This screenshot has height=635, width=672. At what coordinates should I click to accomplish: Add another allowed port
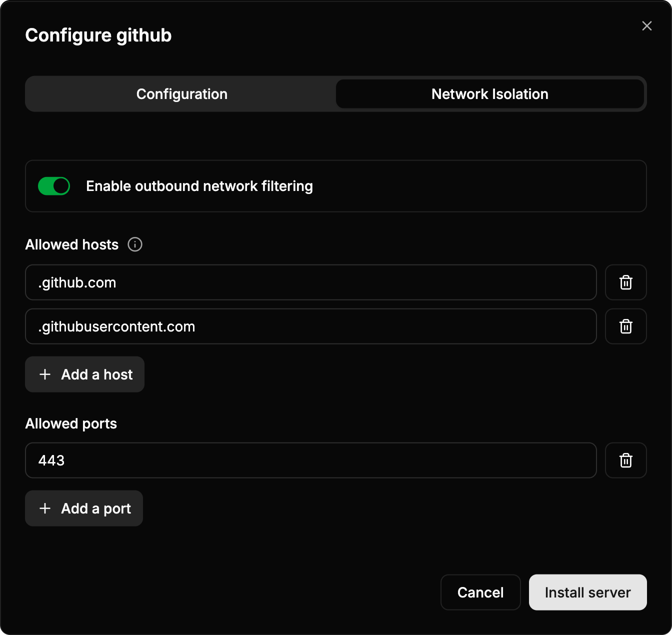[83, 508]
